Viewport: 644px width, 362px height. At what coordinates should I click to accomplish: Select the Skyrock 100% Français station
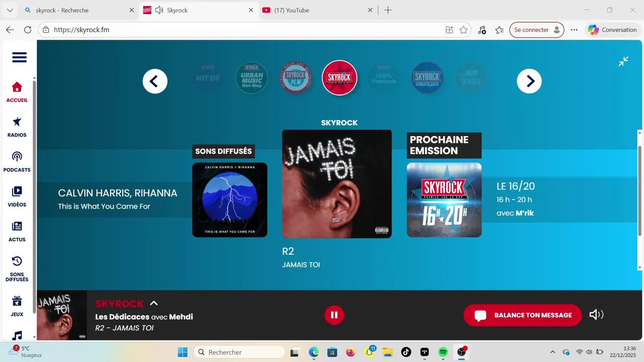click(383, 78)
